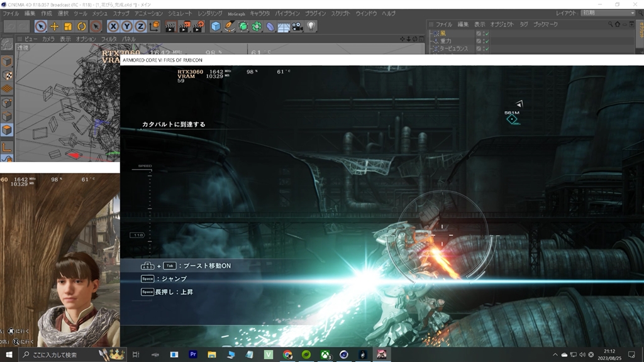This screenshot has height=362, width=644.
Task: Render the active view with clapperboard icon
Action: pyautogui.click(x=170, y=26)
